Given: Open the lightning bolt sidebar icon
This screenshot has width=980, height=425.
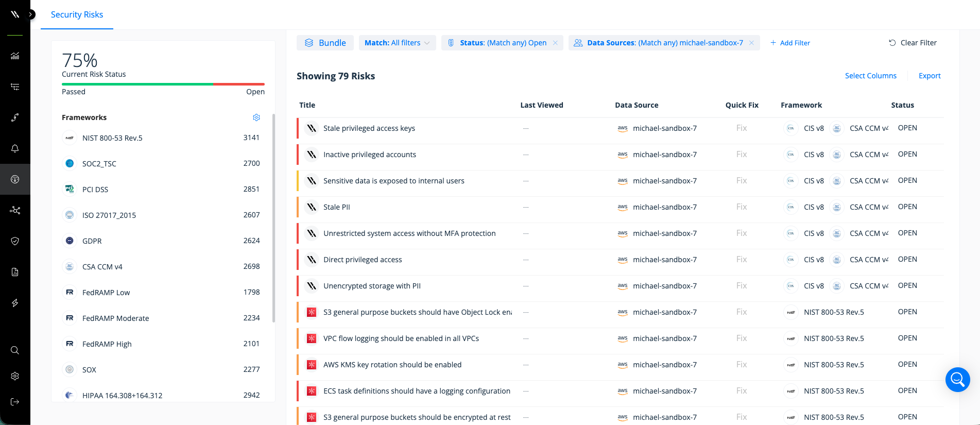Looking at the screenshot, I should (15, 303).
